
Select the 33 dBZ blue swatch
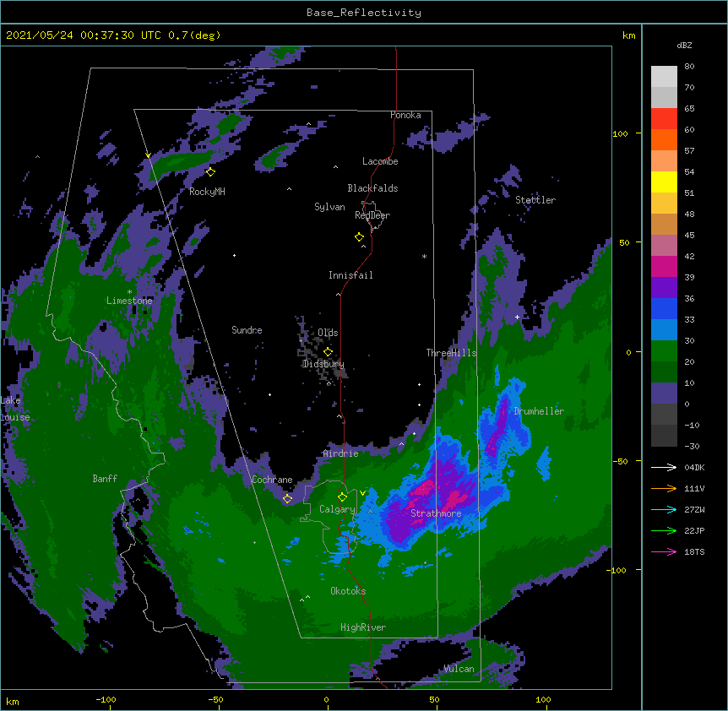[664, 308]
